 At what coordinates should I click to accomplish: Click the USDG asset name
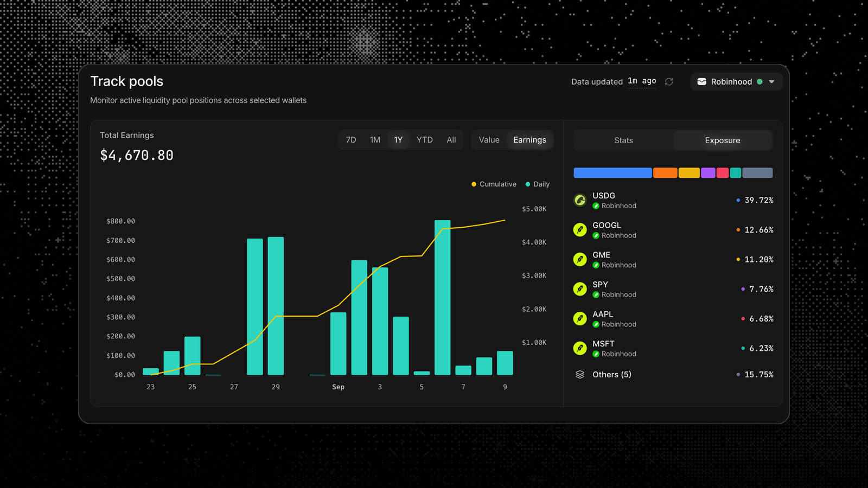604,196
